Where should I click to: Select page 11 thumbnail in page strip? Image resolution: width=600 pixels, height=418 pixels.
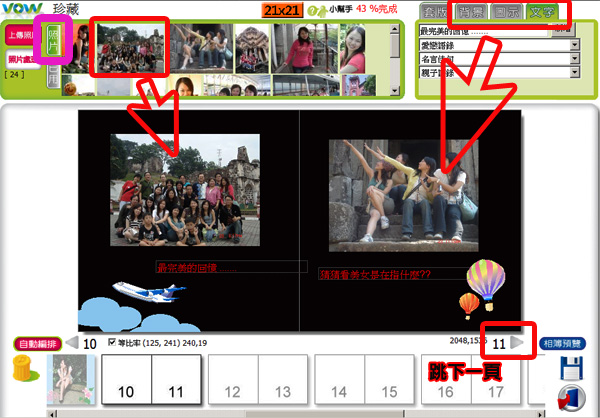pos(176,379)
